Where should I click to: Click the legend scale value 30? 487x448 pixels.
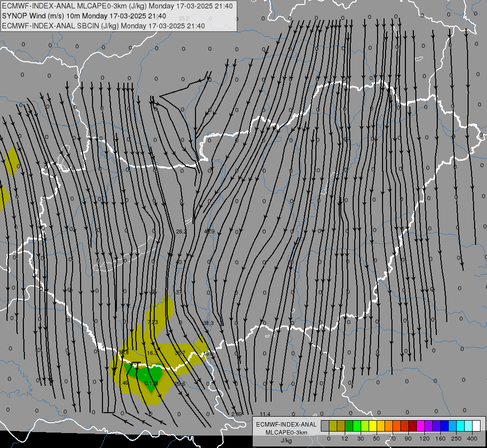pyautogui.click(x=361, y=439)
